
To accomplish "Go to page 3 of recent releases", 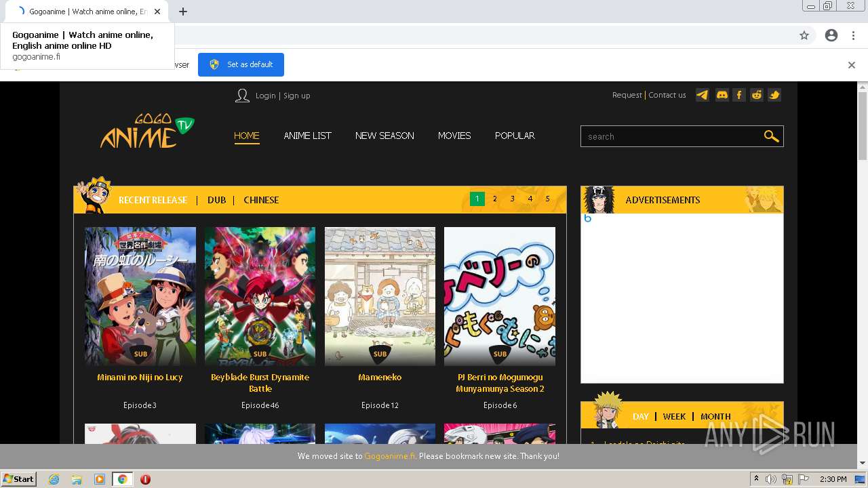I will (513, 199).
